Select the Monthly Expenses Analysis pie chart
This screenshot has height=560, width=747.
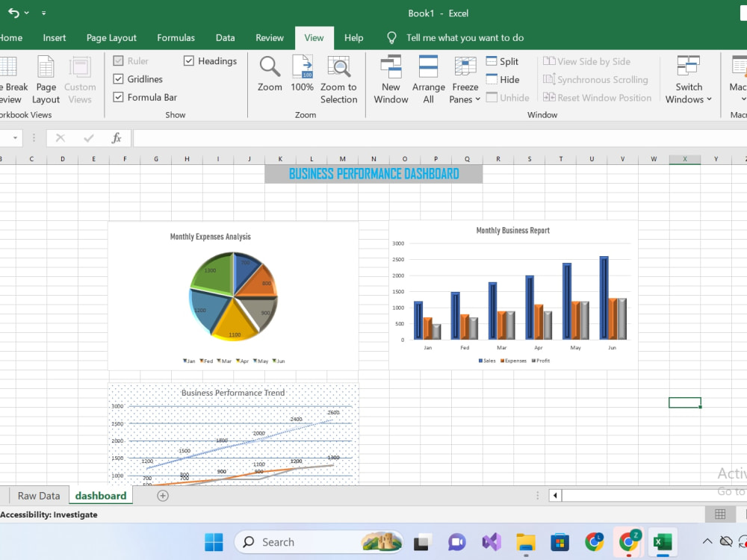pyautogui.click(x=233, y=296)
